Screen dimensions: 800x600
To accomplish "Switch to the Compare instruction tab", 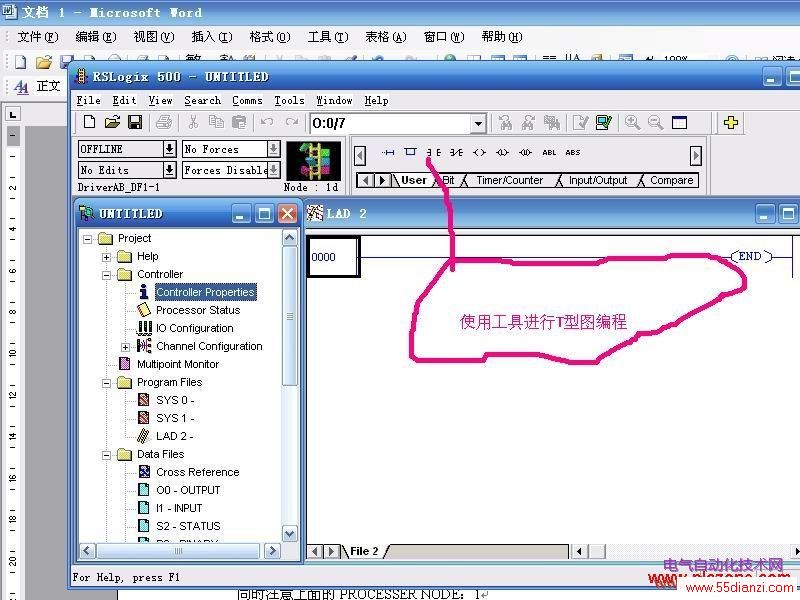I will (671, 180).
